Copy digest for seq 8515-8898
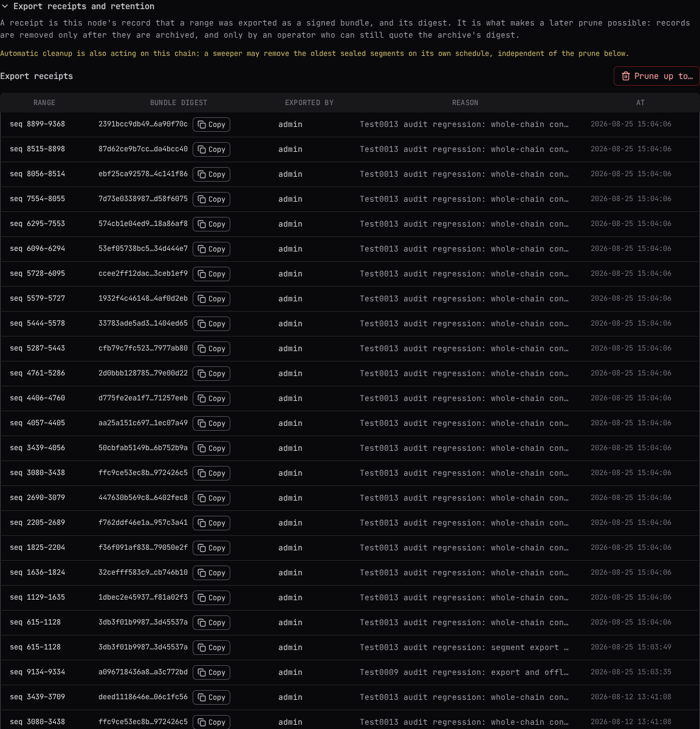700x729 pixels. 211,149
